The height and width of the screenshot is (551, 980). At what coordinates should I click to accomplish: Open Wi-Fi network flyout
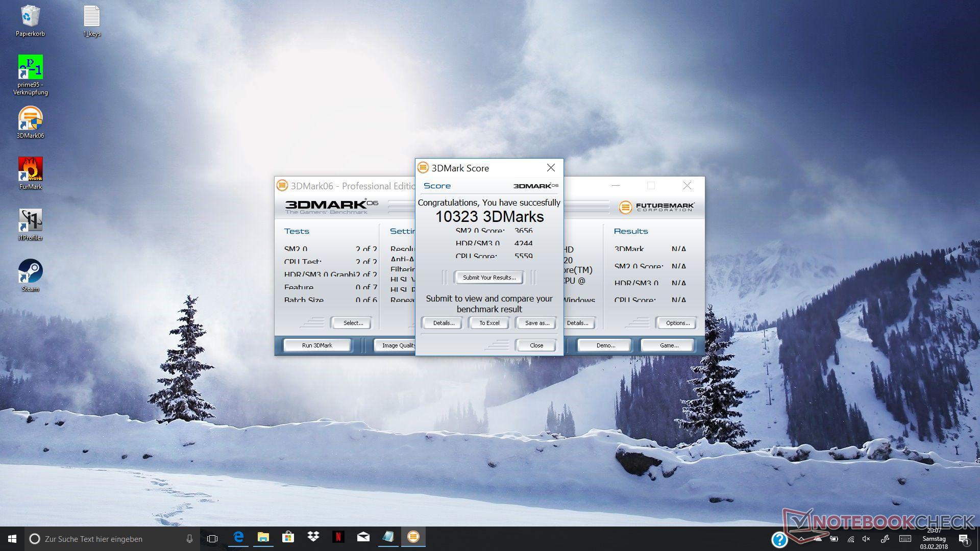pos(850,539)
